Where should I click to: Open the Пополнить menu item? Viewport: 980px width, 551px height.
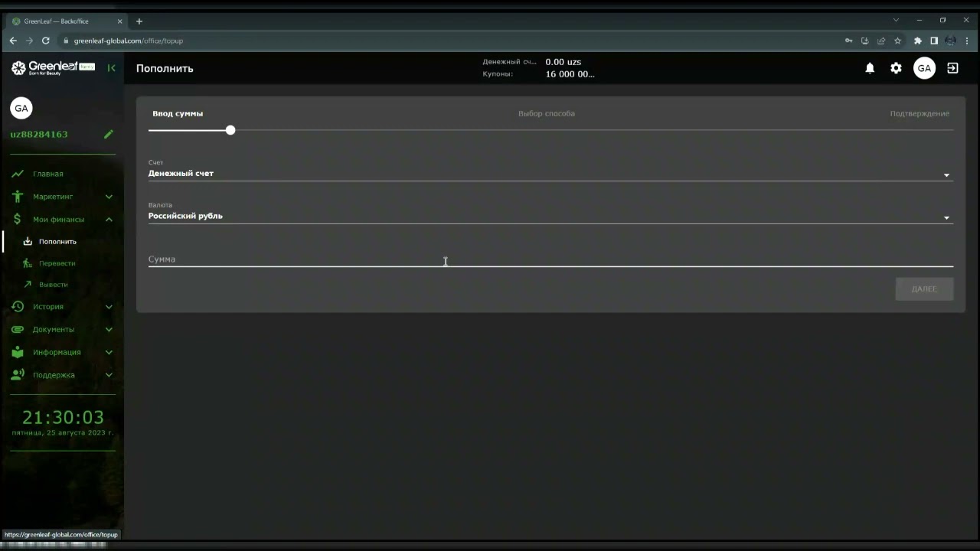click(x=57, y=241)
